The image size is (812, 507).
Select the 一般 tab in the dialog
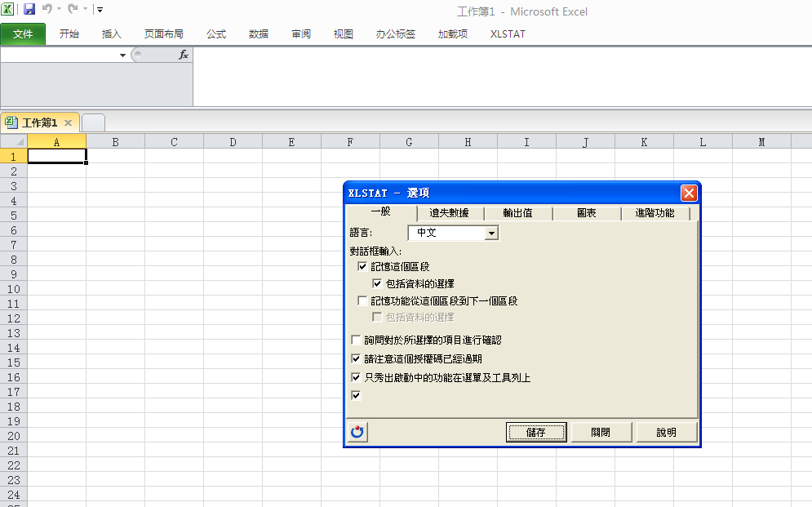[x=381, y=211]
